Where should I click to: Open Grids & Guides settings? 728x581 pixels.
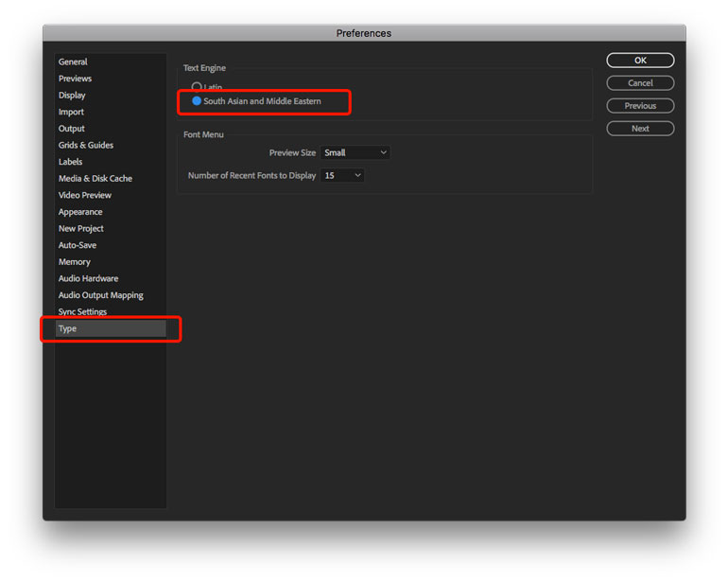pyautogui.click(x=86, y=146)
